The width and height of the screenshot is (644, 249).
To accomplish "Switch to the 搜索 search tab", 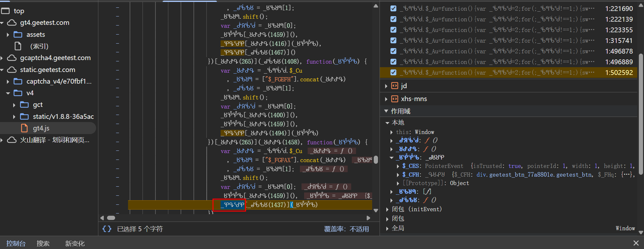I will pyautogui.click(x=43, y=243).
